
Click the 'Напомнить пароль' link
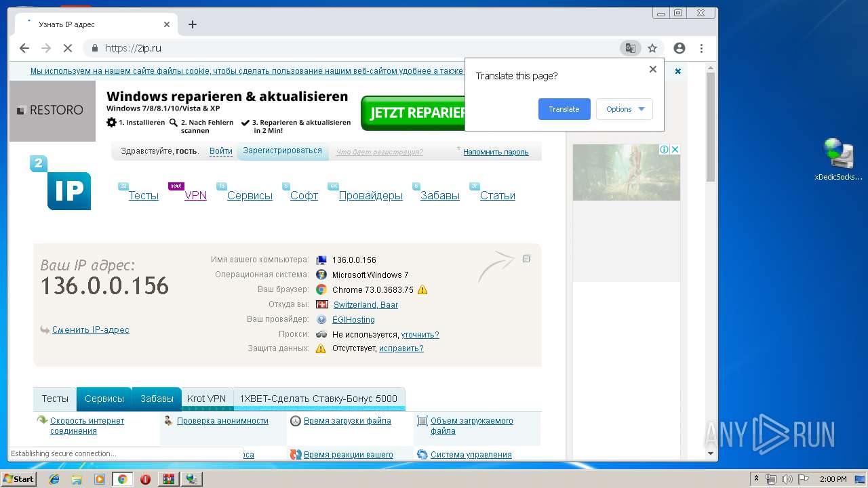(496, 152)
